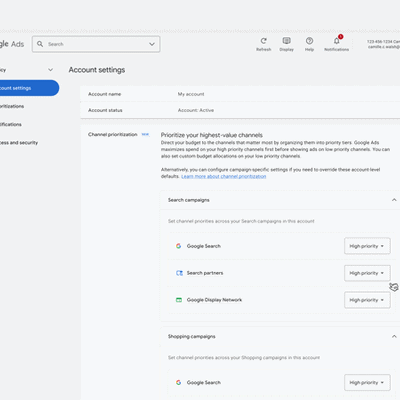Open priority dropdown for Shopping campaigns Google Search

pos(367,382)
